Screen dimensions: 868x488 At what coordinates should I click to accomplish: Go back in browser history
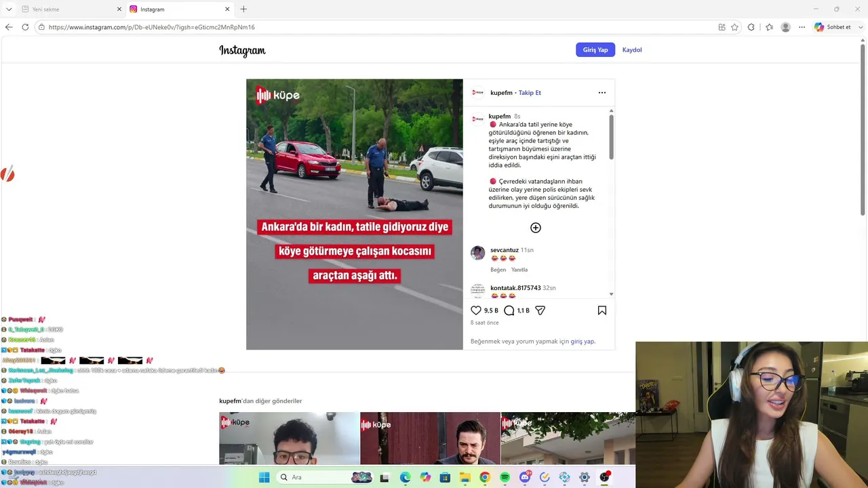(9, 27)
